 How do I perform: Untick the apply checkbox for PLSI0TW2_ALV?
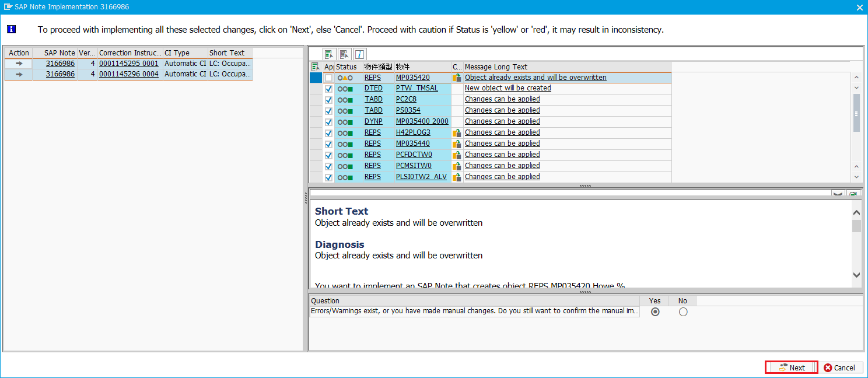[x=329, y=177]
